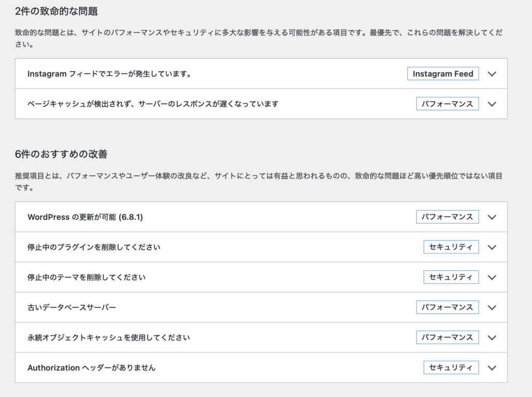
Task: Click the '2件の致命的な問題' heading
Action: tap(56, 11)
